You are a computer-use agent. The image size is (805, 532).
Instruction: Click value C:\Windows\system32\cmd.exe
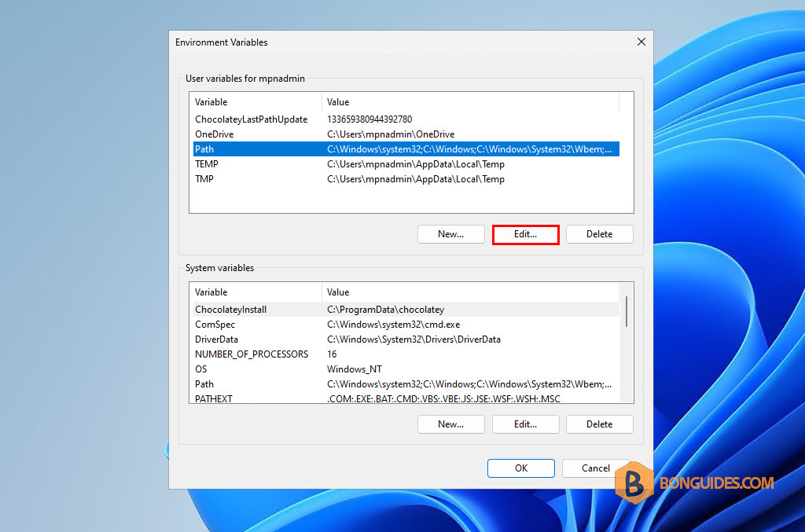pos(393,325)
